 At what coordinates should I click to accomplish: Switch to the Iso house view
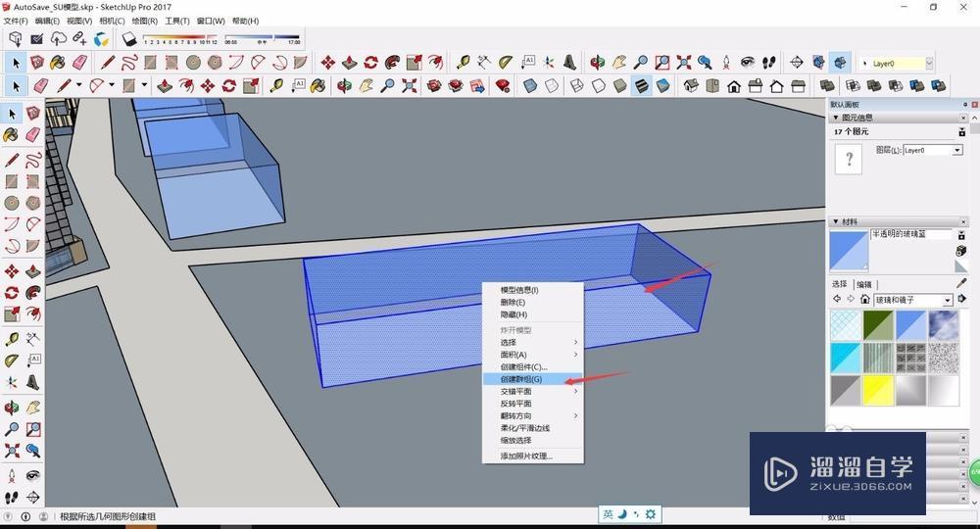(691, 85)
